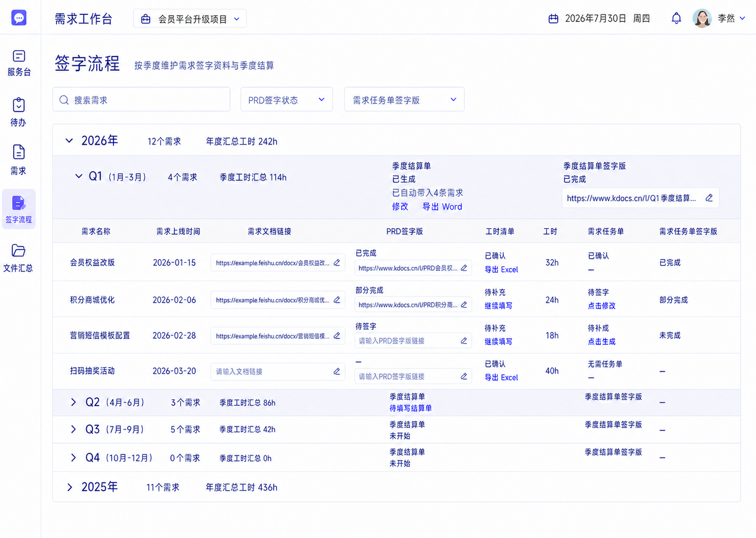This screenshot has height=538, width=756.
Task: Click the 扫码抽奖活动 requirement name
Action: pyautogui.click(x=93, y=371)
